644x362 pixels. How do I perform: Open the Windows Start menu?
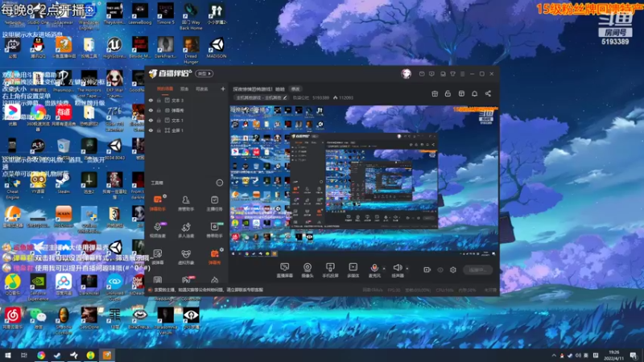[8, 355]
